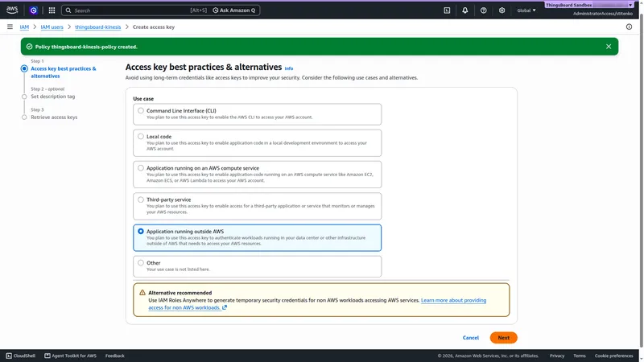
Task: Select Step 1 Access key best practices
Action: [x=64, y=72]
